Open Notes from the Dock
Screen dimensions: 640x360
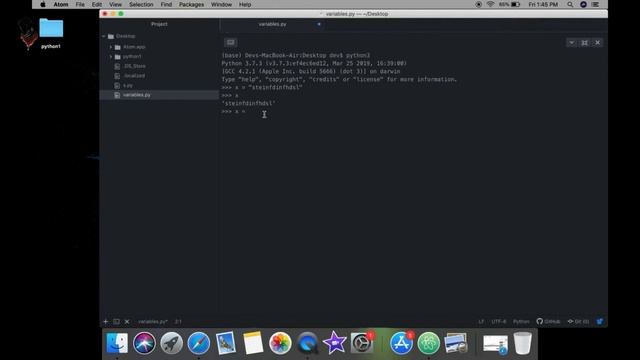tap(253, 343)
